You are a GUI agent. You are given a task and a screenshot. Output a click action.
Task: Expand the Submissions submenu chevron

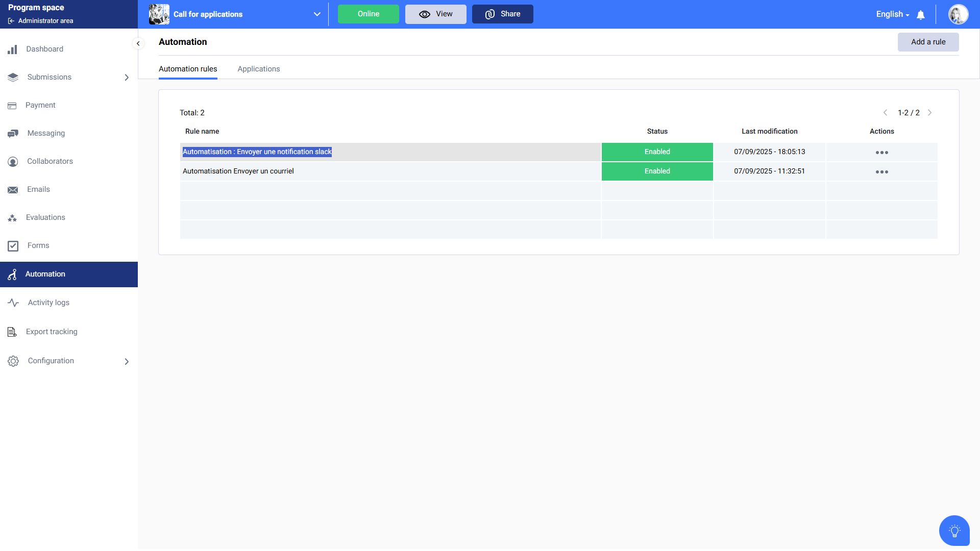coord(127,78)
